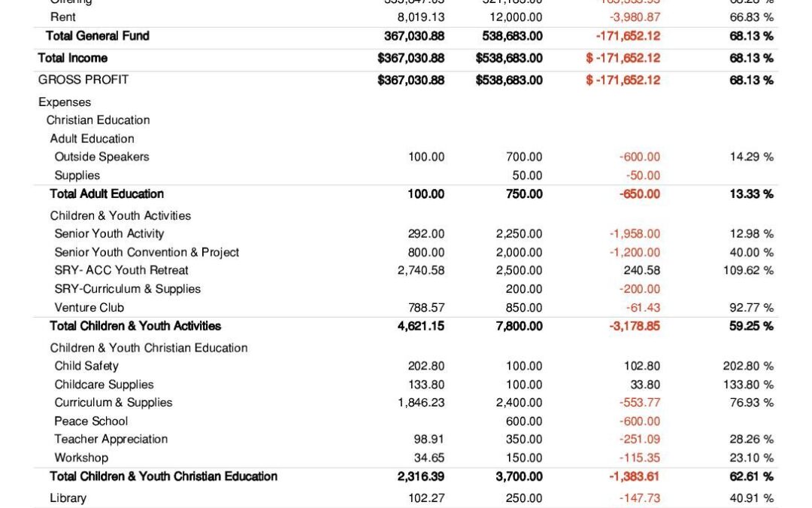Open SRY- ACC Youth Retreat amount 2,740.58
The image size is (812, 508).
421,271
